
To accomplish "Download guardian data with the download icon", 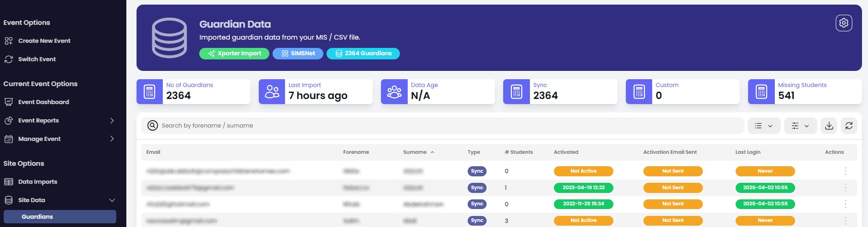I will click(829, 126).
